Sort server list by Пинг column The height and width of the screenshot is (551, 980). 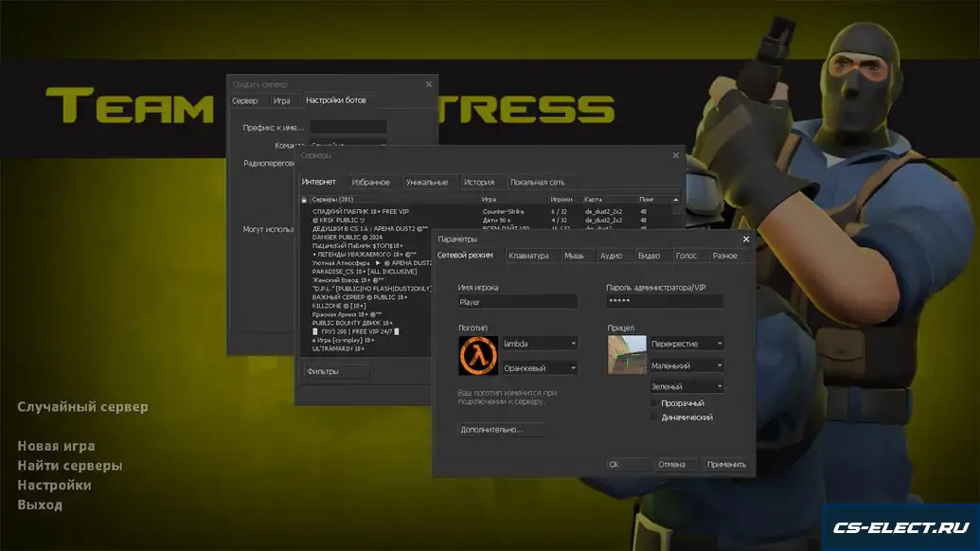(x=652, y=200)
